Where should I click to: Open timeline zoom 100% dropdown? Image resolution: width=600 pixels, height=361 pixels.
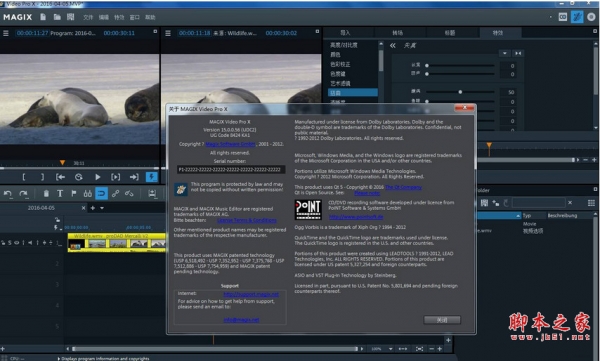click(x=391, y=349)
